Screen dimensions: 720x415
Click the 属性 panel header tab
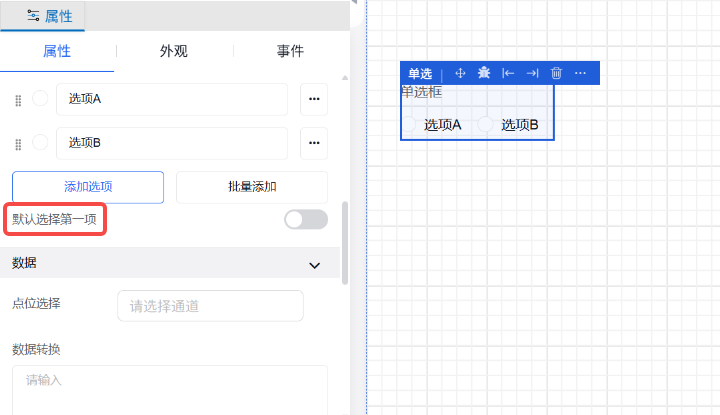click(42, 16)
